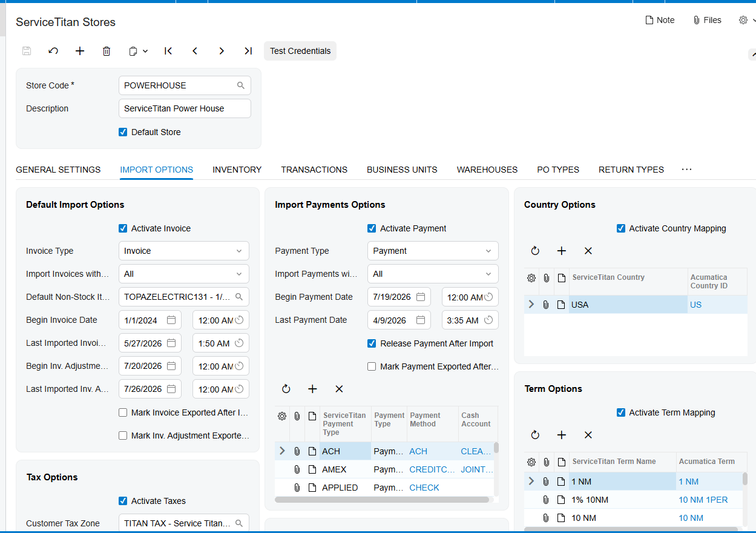Click the Save disk icon in toolbar
Image resolution: width=756 pixels, height=533 pixels.
[27, 51]
